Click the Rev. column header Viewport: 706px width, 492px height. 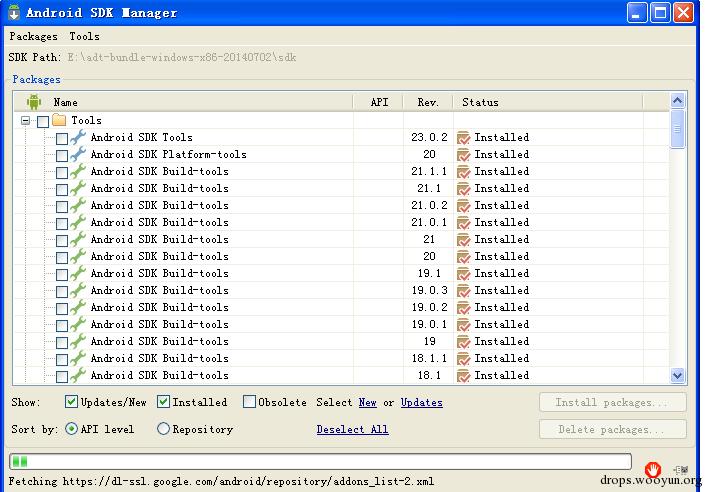pyautogui.click(x=428, y=102)
